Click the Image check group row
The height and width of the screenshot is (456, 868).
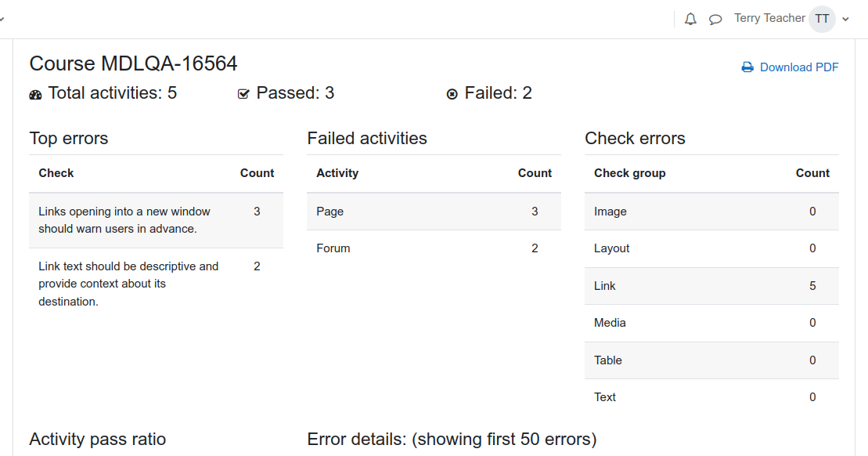[712, 212]
